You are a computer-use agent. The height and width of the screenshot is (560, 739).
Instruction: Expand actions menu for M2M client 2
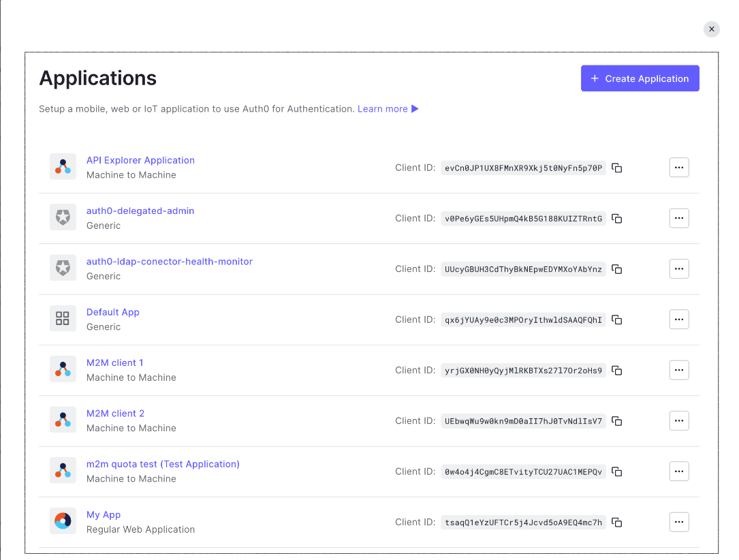pyautogui.click(x=678, y=421)
